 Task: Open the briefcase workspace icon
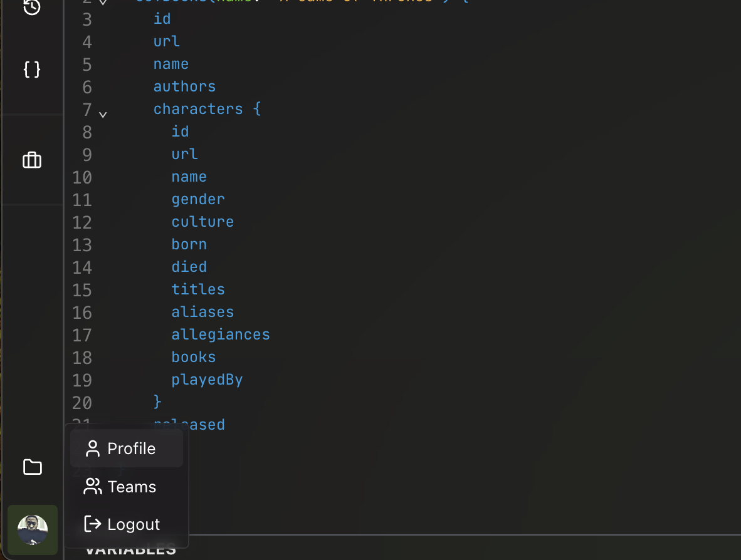tap(32, 160)
